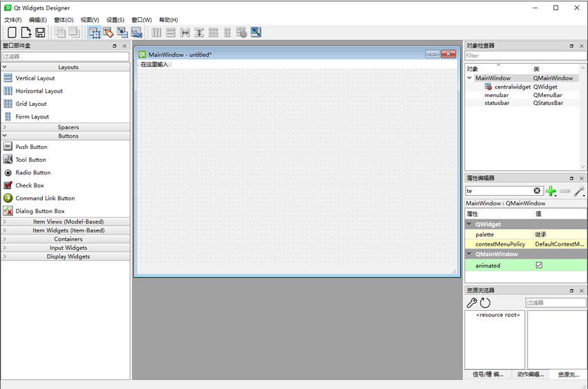Open the 编辑(E) menu
Screen dimensions: 588x389
coord(38,20)
